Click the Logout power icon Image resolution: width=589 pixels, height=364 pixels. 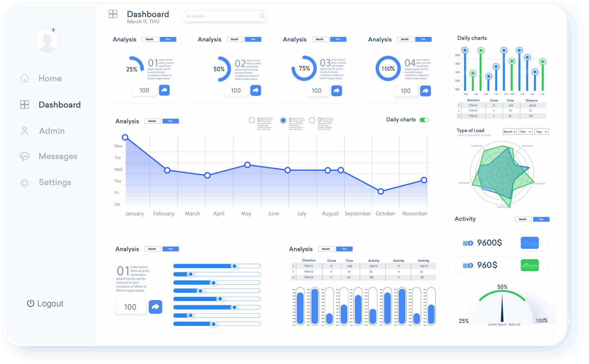[30, 303]
